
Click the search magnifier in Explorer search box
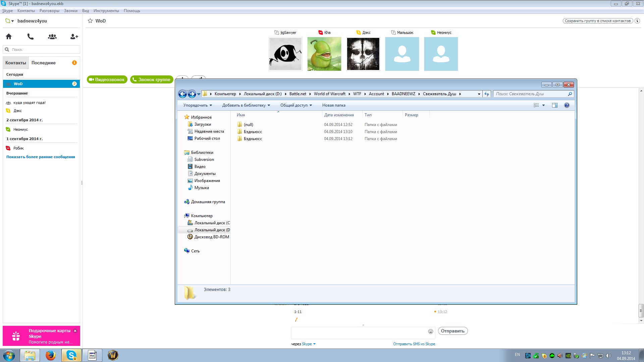coord(570,94)
